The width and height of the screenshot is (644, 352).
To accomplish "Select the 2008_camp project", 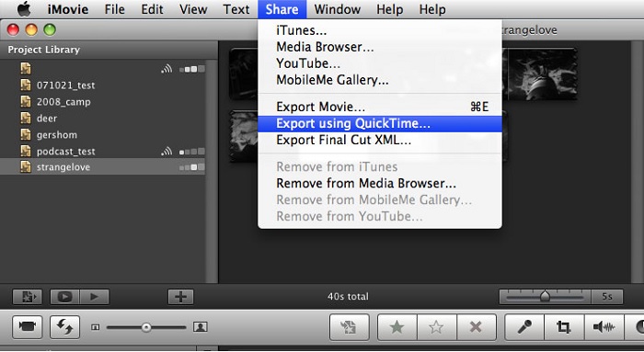I will pos(103,101).
